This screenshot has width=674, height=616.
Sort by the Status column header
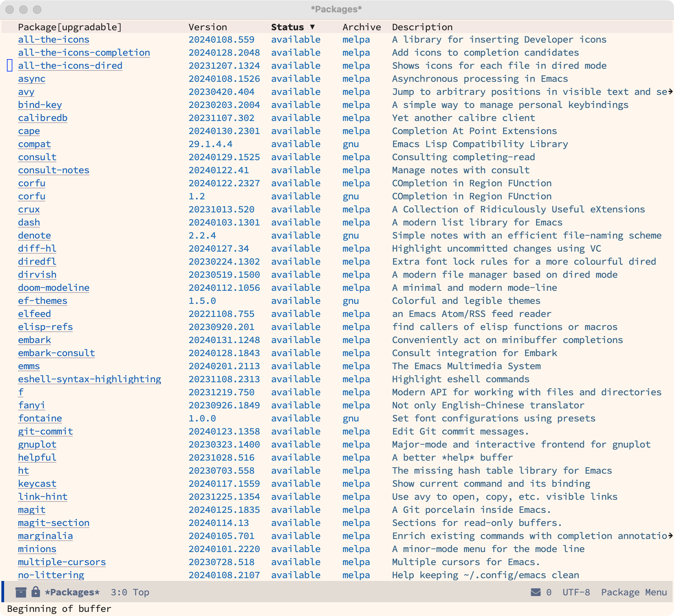[293, 27]
